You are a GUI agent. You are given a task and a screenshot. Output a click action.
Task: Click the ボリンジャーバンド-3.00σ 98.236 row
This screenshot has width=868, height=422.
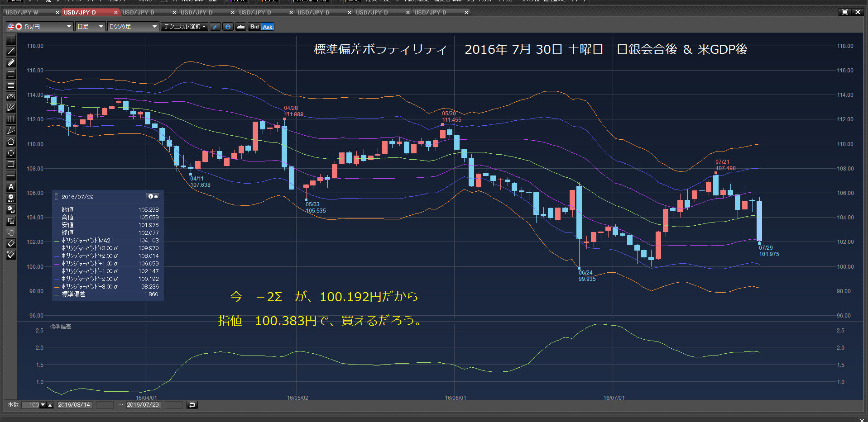[108, 286]
